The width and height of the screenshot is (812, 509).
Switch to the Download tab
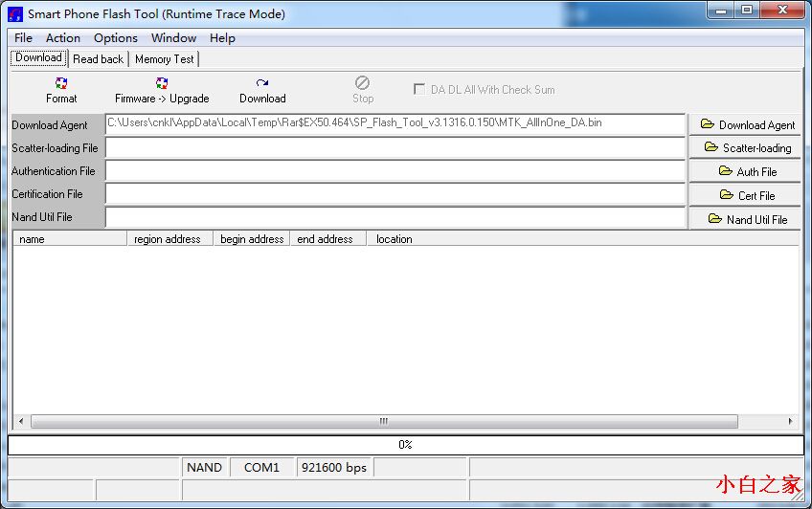pyautogui.click(x=39, y=58)
